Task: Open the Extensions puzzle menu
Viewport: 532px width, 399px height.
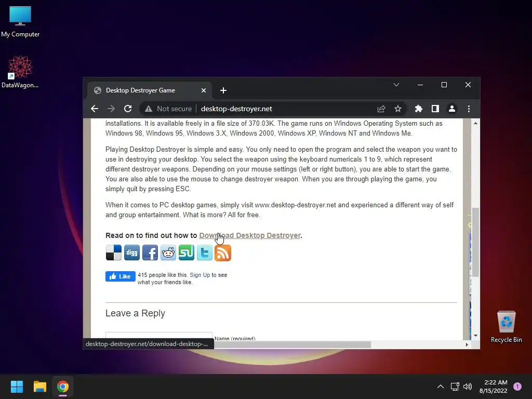Action: click(x=419, y=109)
